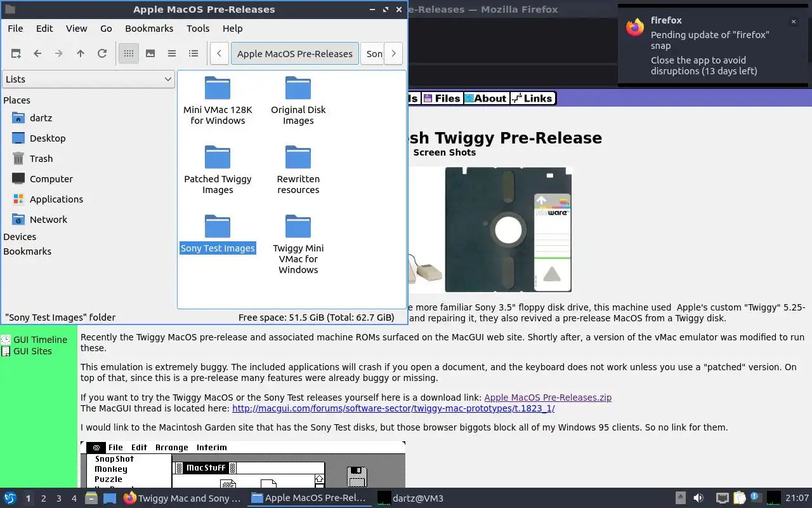Launch file manager from taskbar quick launch
This screenshot has height=508, width=812.
91,498
